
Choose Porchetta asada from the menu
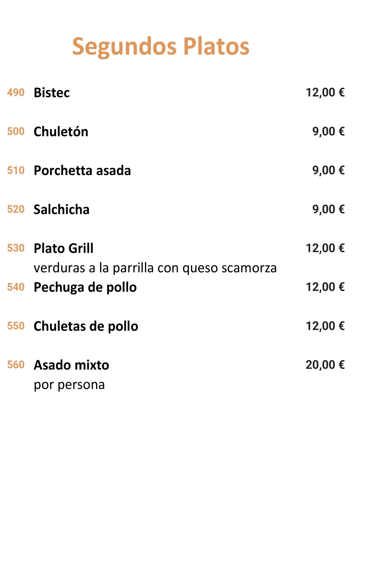(82, 170)
